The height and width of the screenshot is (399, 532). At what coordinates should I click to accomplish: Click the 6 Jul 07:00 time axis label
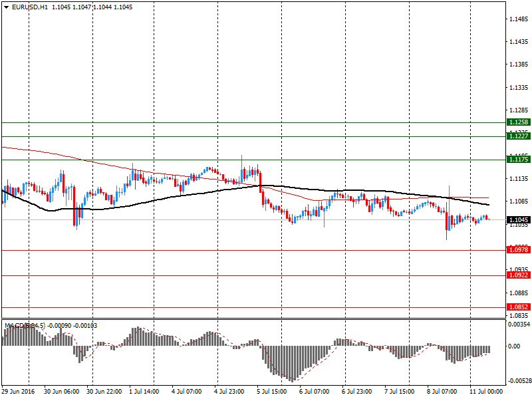pos(314,392)
